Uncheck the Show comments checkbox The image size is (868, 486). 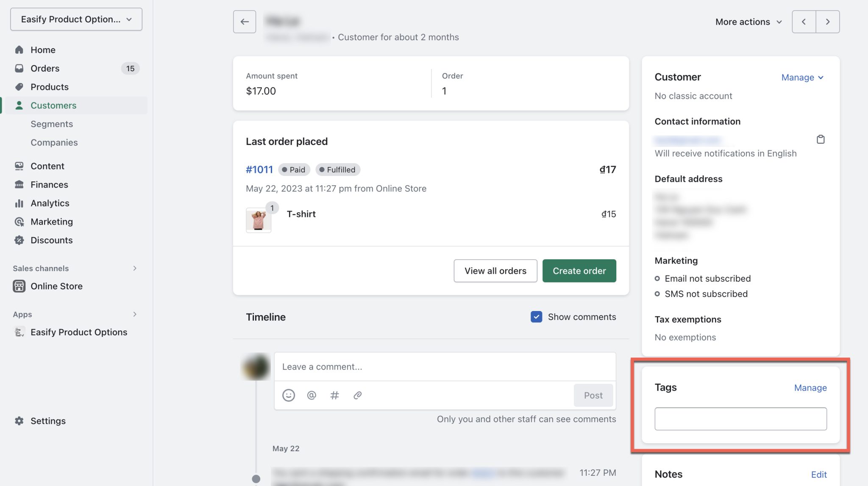point(536,317)
